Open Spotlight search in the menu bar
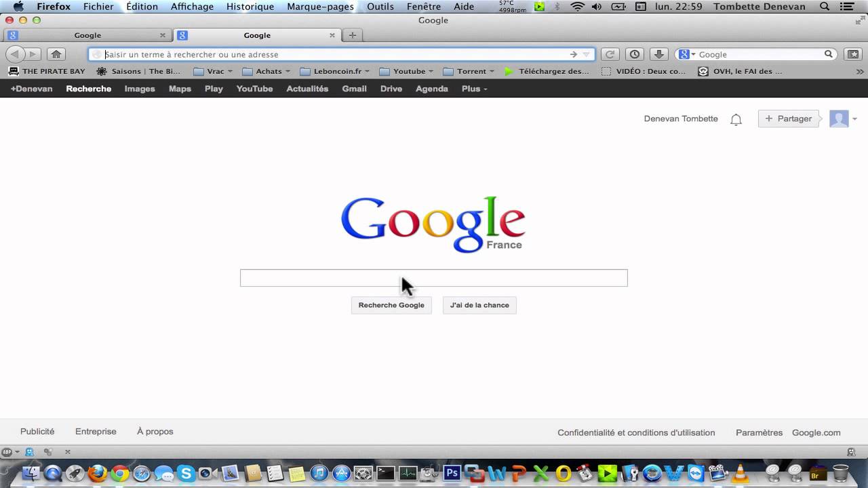 [825, 7]
